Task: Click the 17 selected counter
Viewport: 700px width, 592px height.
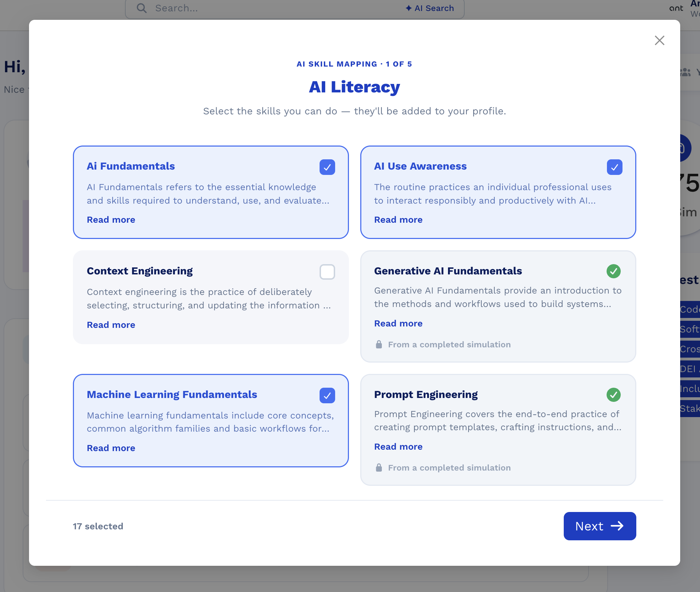Action: (98, 526)
